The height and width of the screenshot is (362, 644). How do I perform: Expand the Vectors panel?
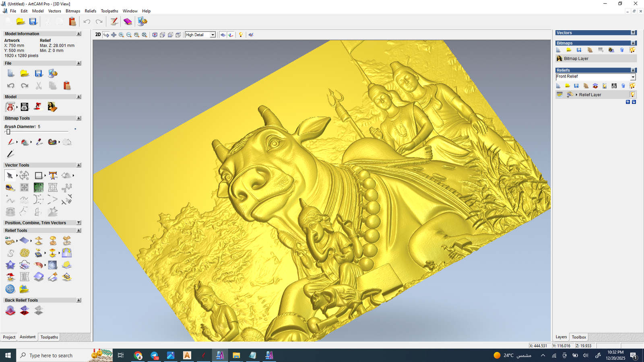(x=633, y=33)
